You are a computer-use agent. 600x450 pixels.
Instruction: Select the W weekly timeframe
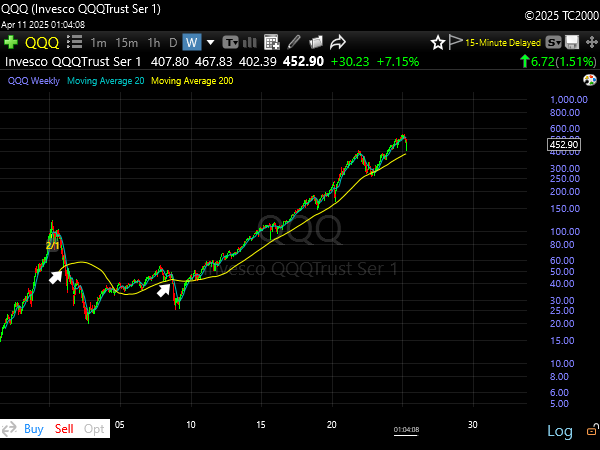(x=192, y=42)
